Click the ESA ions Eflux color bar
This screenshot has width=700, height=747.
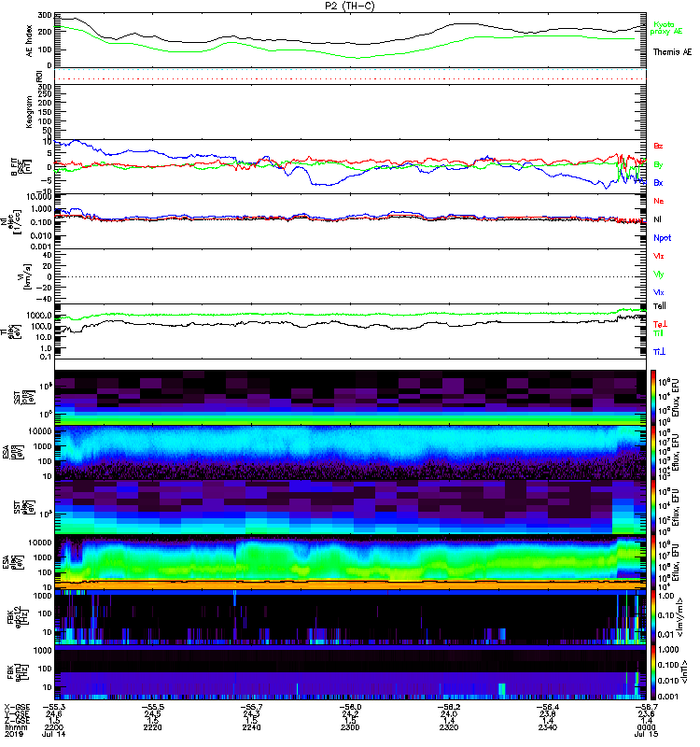(653, 453)
